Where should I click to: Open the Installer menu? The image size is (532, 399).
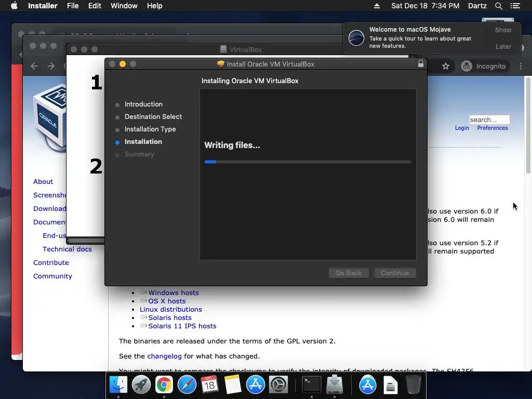pyautogui.click(x=43, y=6)
